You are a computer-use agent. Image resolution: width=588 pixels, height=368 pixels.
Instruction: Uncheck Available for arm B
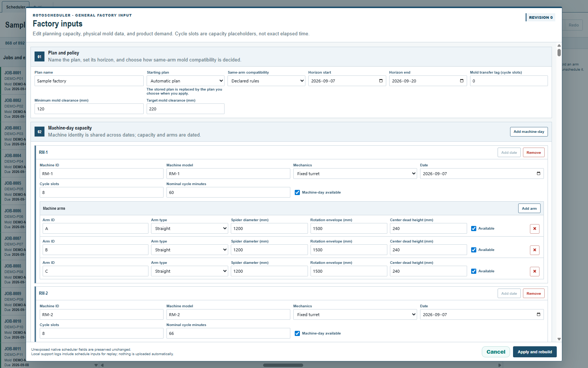tap(474, 250)
